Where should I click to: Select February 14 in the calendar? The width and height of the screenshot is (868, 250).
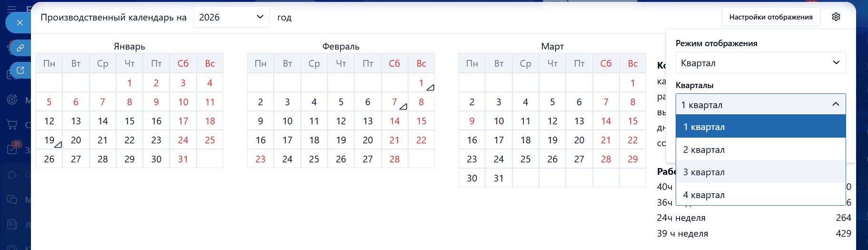click(395, 121)
